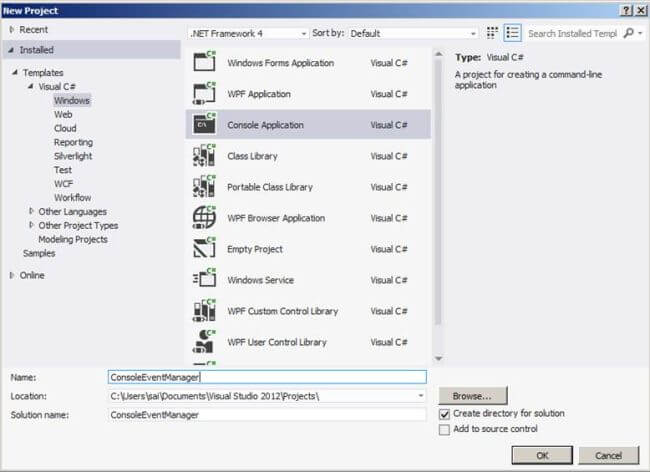
Task: Click the template list scrollbar down arrow
Action: 439,358
